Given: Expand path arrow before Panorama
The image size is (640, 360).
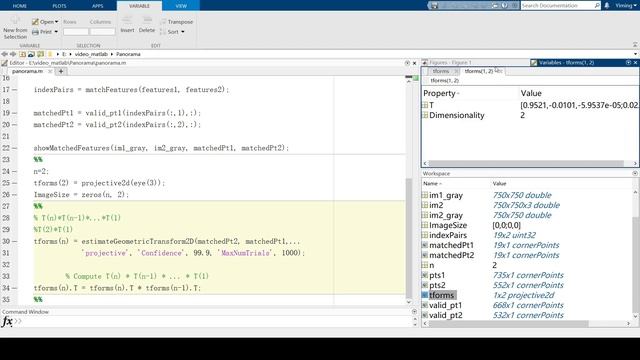Looking at the screenshot, I should [112, 54].
